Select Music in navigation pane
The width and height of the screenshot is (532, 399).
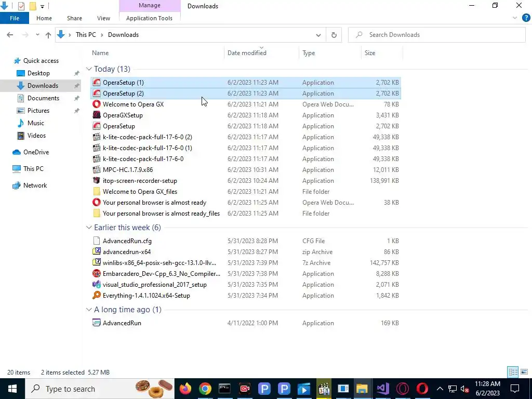click(36, 123)
